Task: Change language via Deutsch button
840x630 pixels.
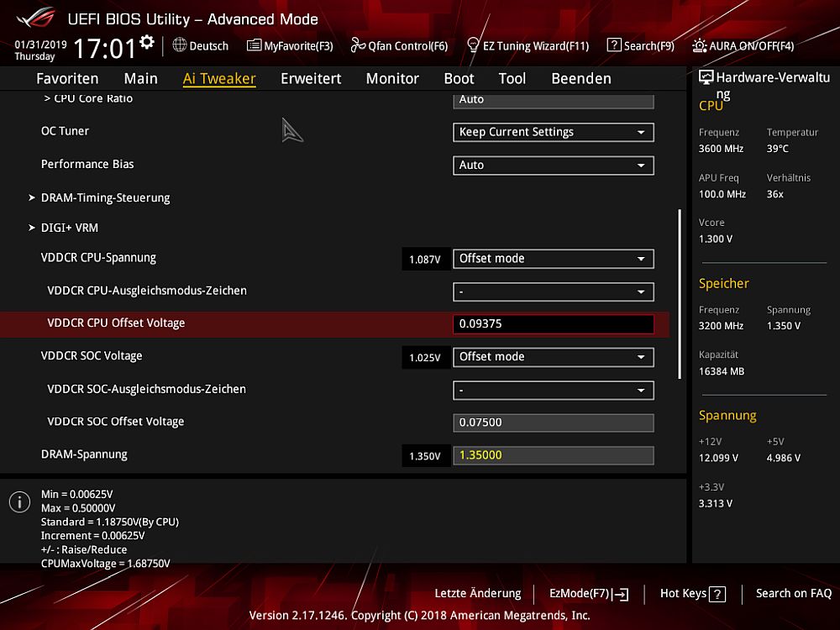Action: (201, 45)
